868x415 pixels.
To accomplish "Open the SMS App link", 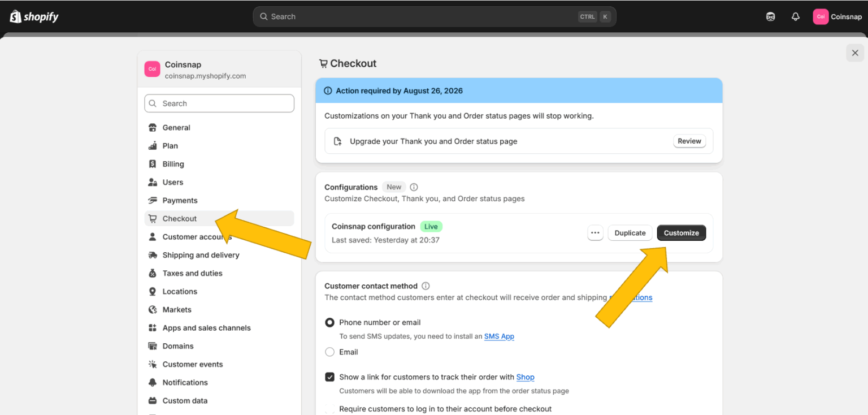I will pyautogui.click(x=499, y=336).
